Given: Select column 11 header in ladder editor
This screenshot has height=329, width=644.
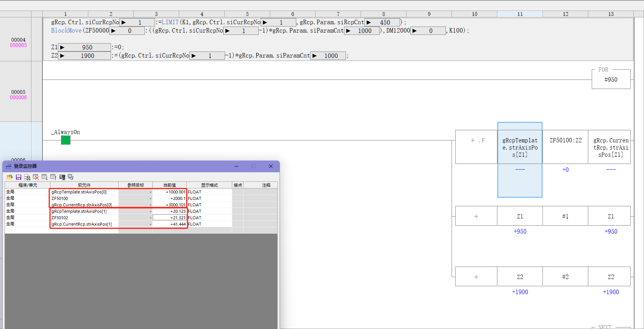Looking at the screenshot, I should (520, 14).
